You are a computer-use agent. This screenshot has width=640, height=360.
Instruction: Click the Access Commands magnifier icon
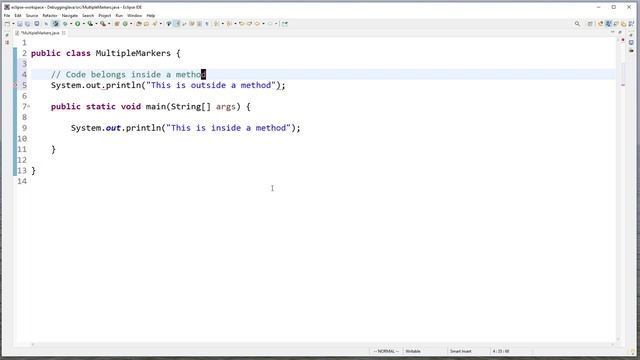[577, 24]
